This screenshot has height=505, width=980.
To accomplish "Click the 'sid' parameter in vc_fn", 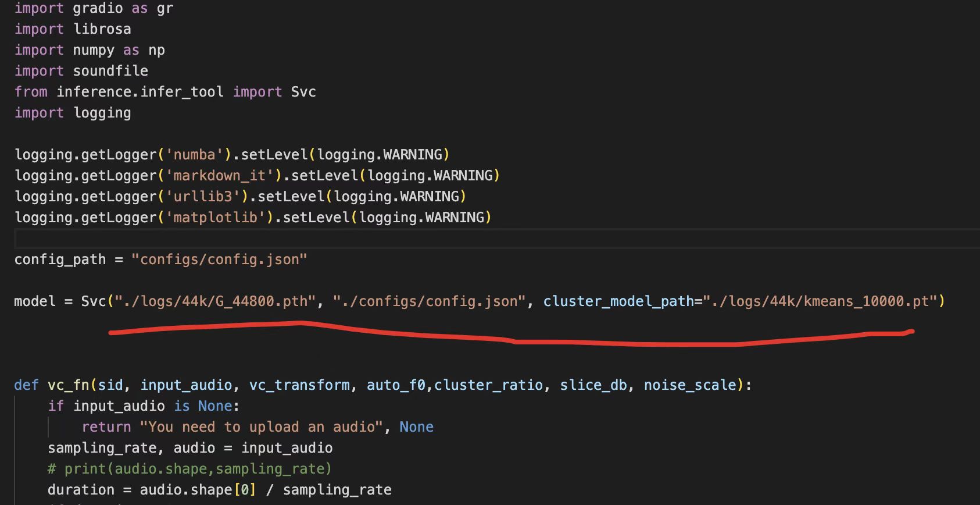I will click(110, 385).
